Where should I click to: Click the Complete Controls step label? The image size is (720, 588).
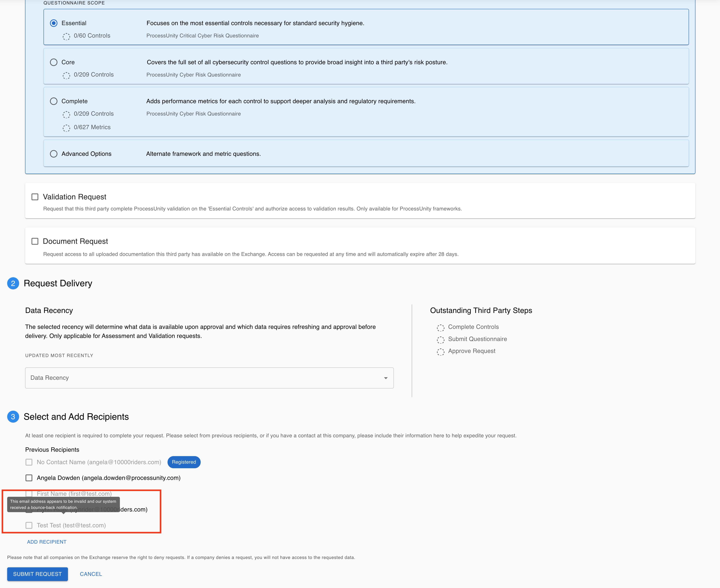(473, 327)
